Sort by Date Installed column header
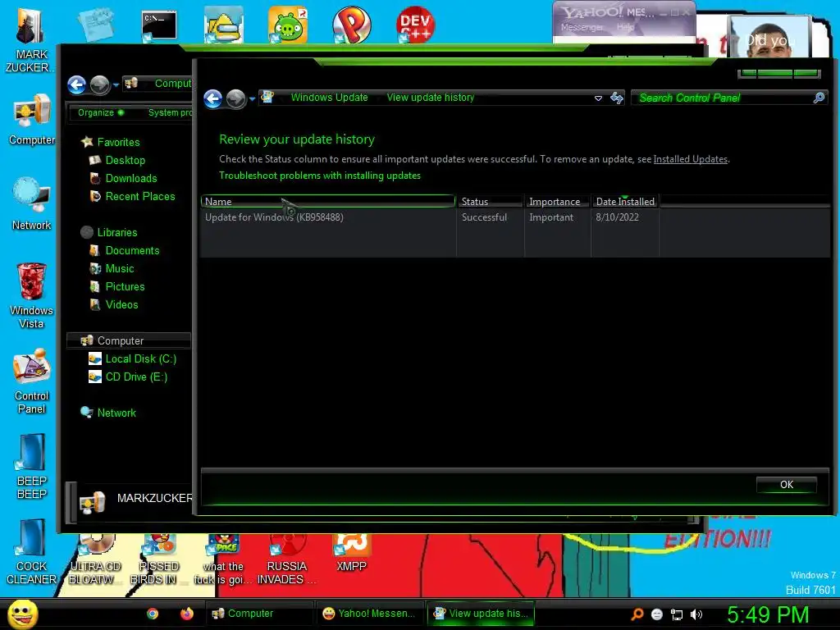This screenshot has width=840, height=630. 625,202
